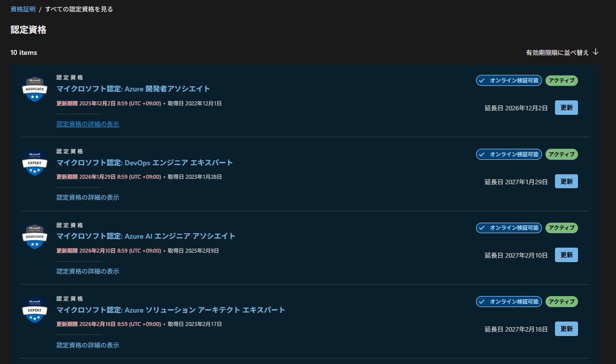Open マイクロソフト認定: DevOps エンジニア エキスパート title
Viewport: 616px width, 364px height.
pyautogui.click(x=145, y=163)
